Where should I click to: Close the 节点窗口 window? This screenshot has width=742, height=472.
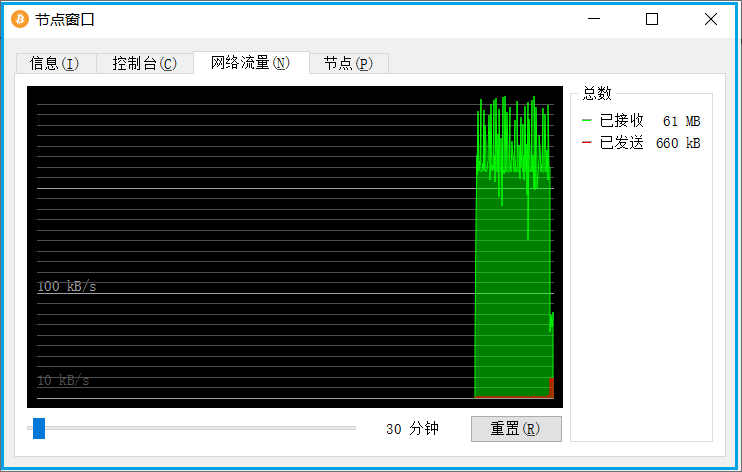tap(711, 19)
